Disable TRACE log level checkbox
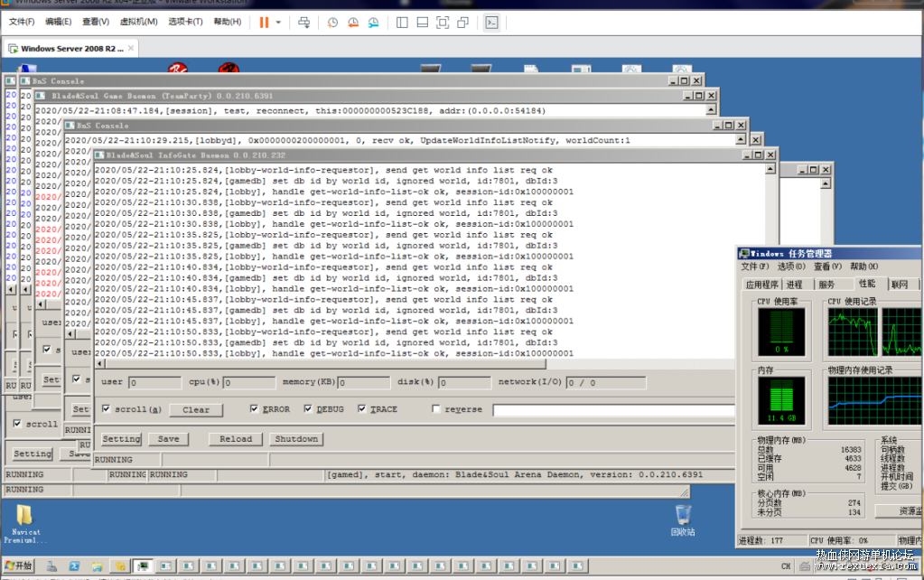 click(x=362, y=408)
